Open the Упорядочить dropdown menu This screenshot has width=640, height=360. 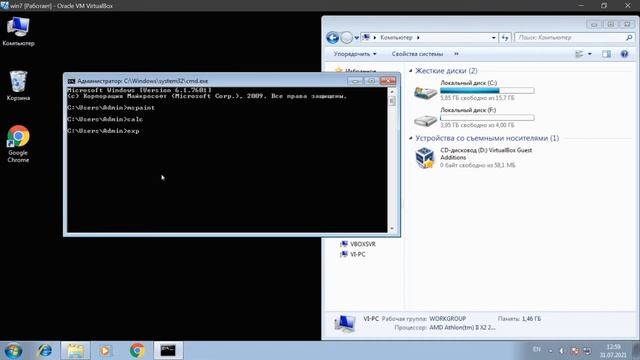[355, 54]
